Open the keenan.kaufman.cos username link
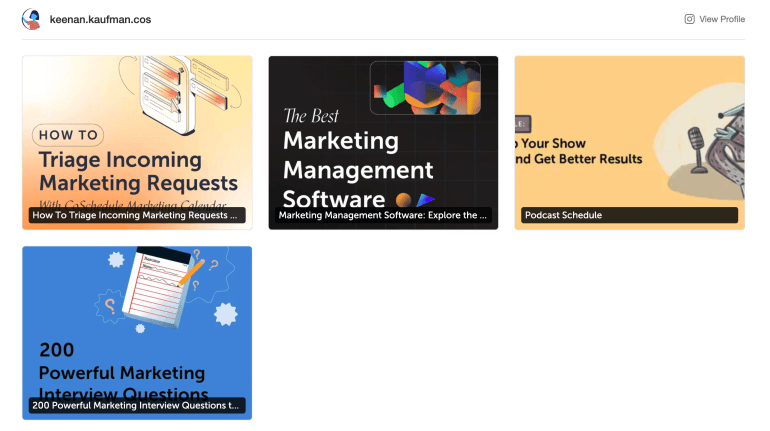 tap(100, 19)
